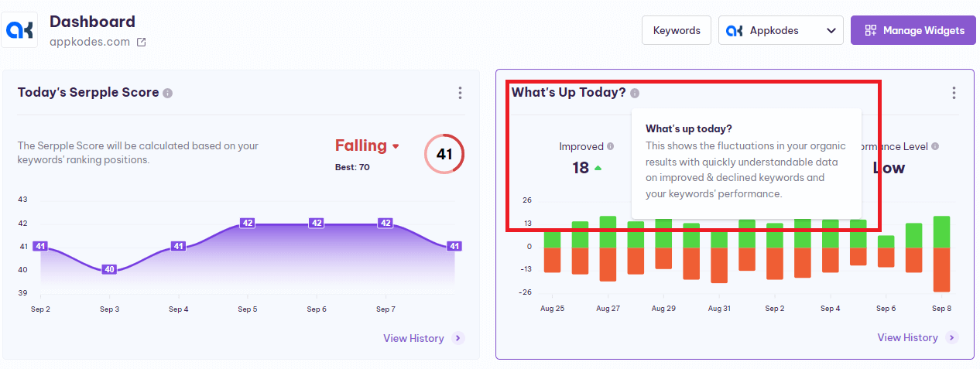This screenshot has width=980, height=369.
Task: Select the Sep 5 data point labeled 42
Action: click(x=248, y=223)
